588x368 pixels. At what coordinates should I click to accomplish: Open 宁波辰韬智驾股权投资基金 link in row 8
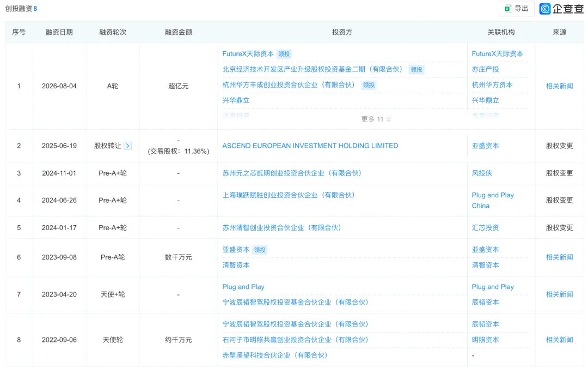295,324
